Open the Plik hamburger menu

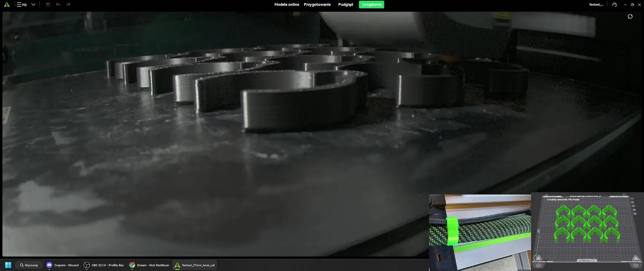(22, 5)
